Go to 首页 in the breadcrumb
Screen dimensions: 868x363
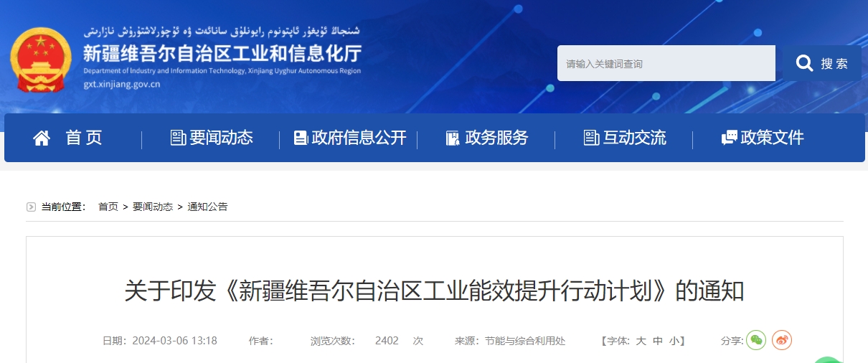pyautogui.click(x=108, y=207)
